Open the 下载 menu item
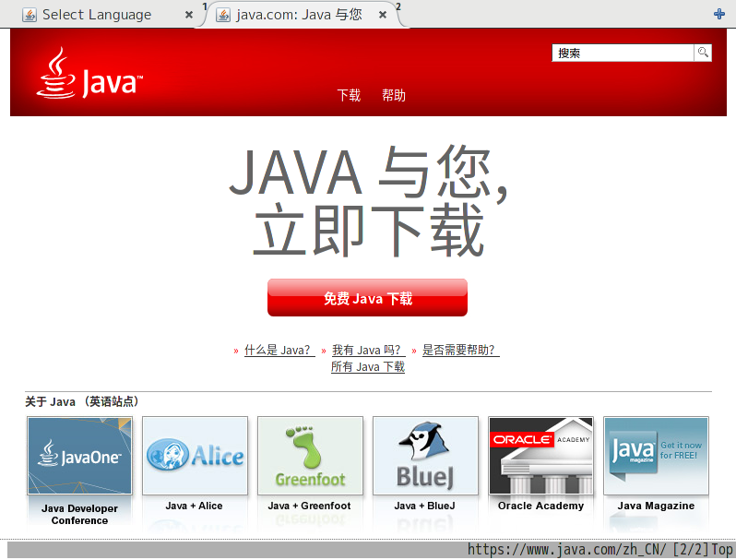The image size is (736, 560). point(349,95)
